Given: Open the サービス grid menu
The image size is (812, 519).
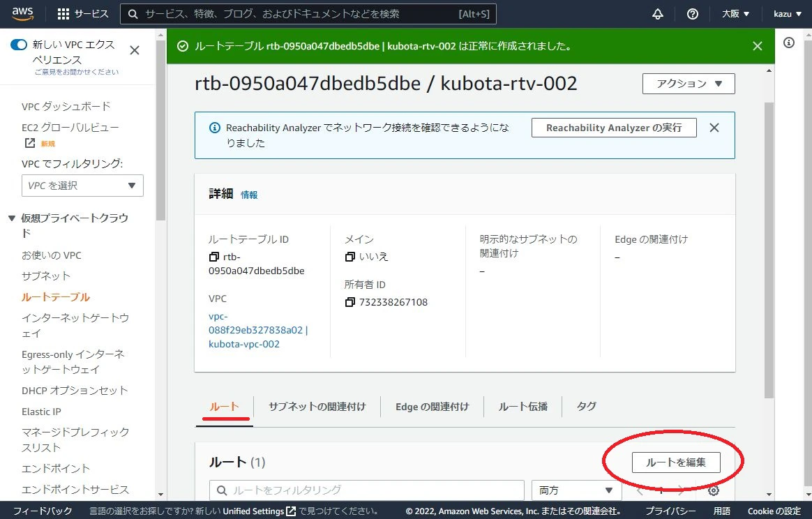Looking at the screenshot, I should tap(83, 14).
